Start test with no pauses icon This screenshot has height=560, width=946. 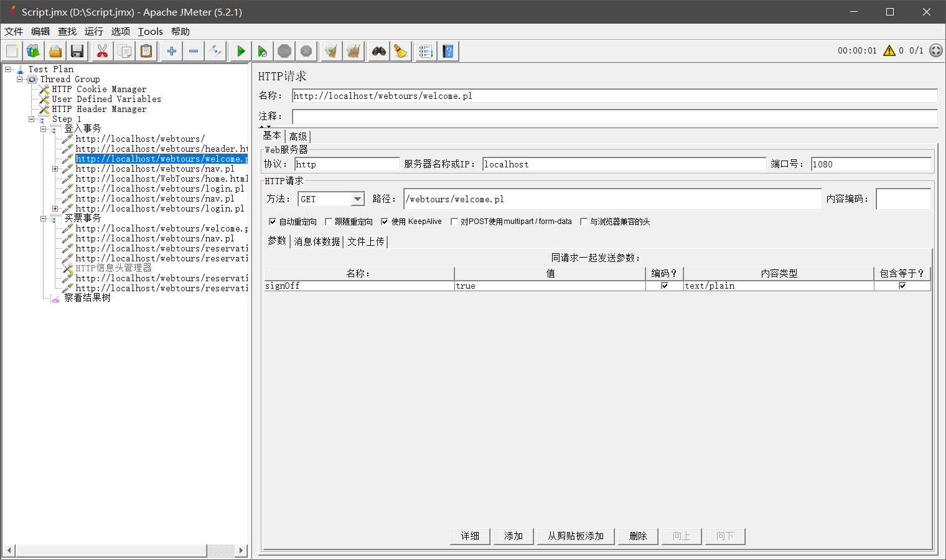pyautogui.click(x=263, y=51)
